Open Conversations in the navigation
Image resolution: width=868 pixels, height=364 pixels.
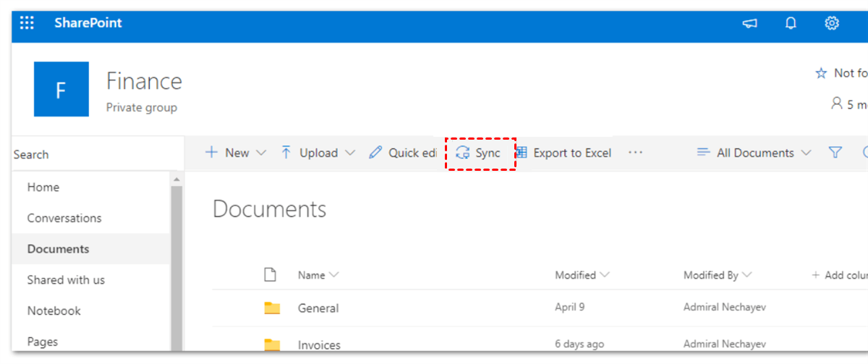(64, 219)
